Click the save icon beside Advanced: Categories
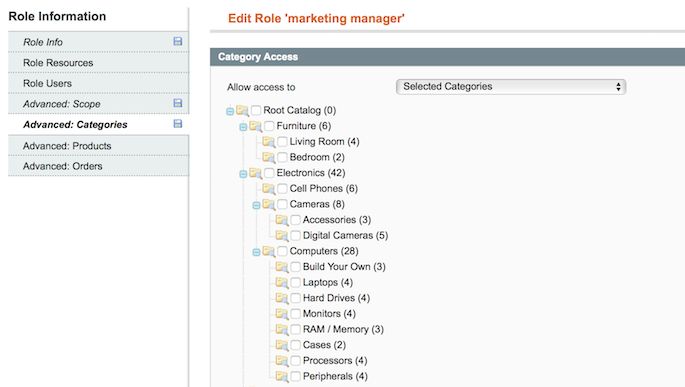This screenshot has height=387, width=685. [178, 124]
